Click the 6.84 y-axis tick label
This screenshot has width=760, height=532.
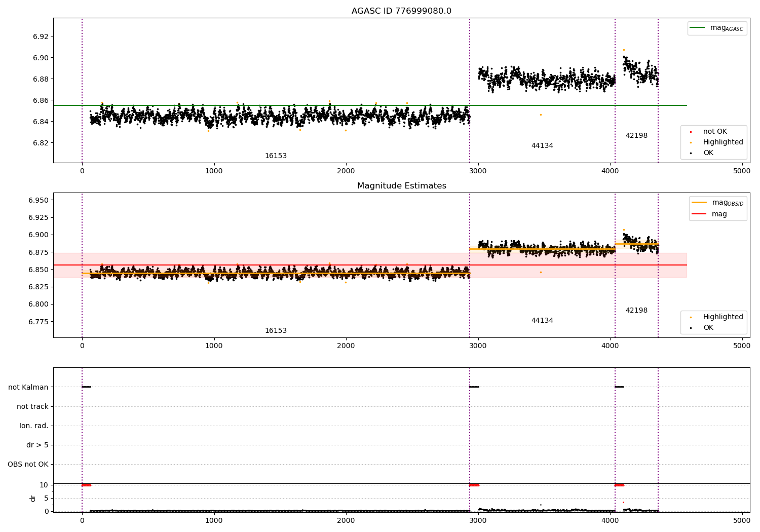pyautogui.click(x=41, y=122)
